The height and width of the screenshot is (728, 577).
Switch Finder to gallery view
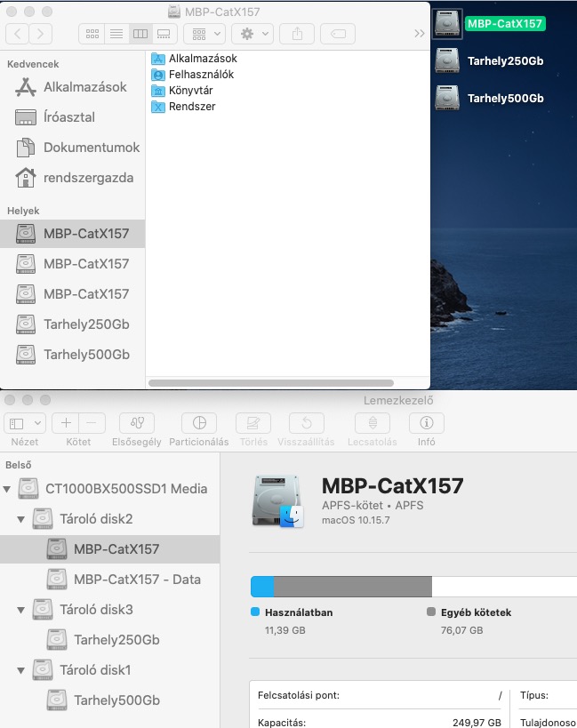(x=164, y=34)
